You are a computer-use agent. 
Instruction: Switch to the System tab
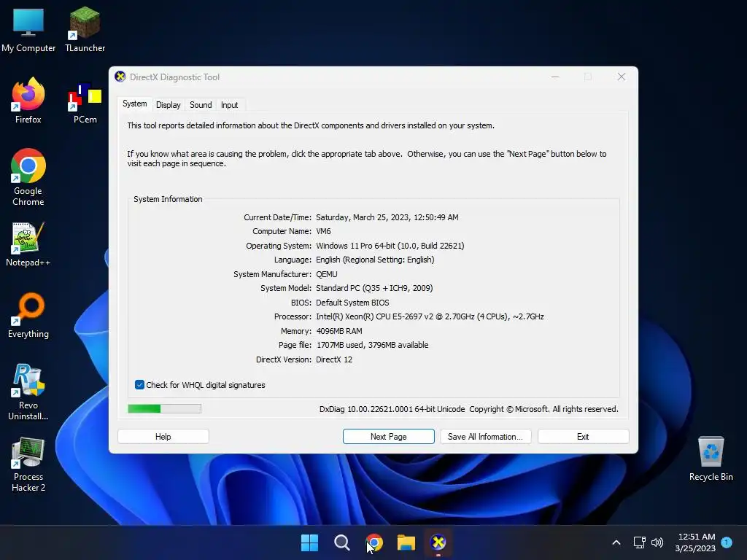pyautogui.click(x=135, y=104)
